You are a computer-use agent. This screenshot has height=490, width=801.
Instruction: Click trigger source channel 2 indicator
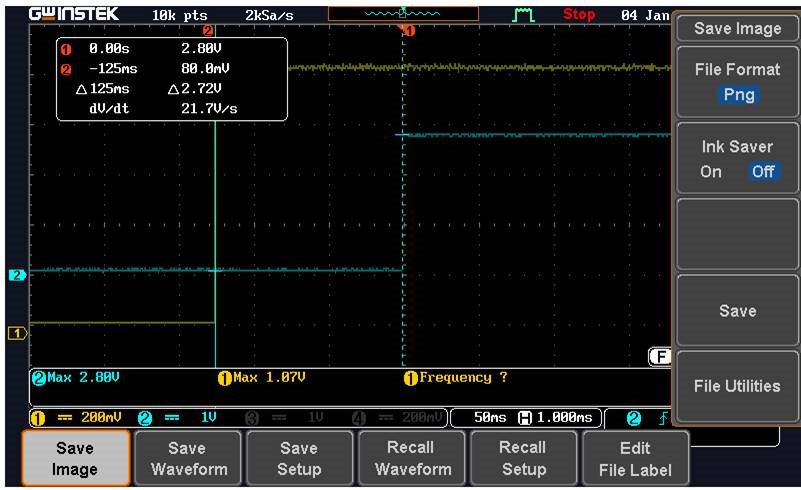click(633, 418)
